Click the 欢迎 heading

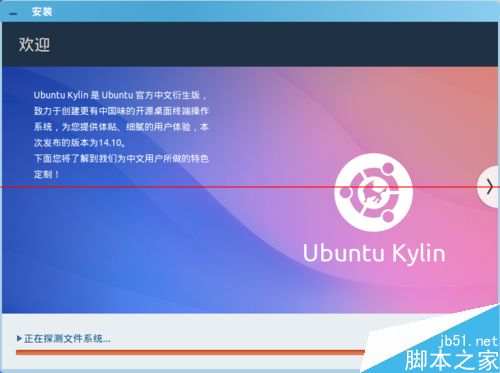click(35, 44)
